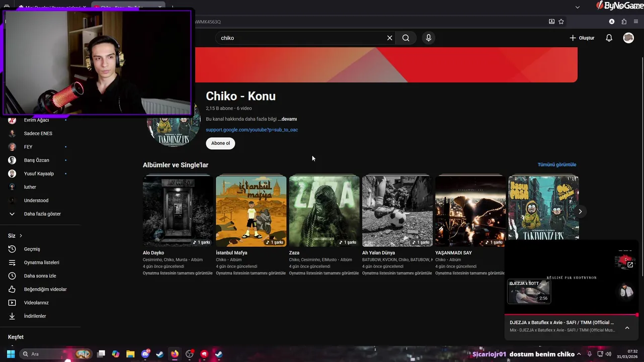
Task: Open Oynatma listeleri playlists
Action: (41, 262)
